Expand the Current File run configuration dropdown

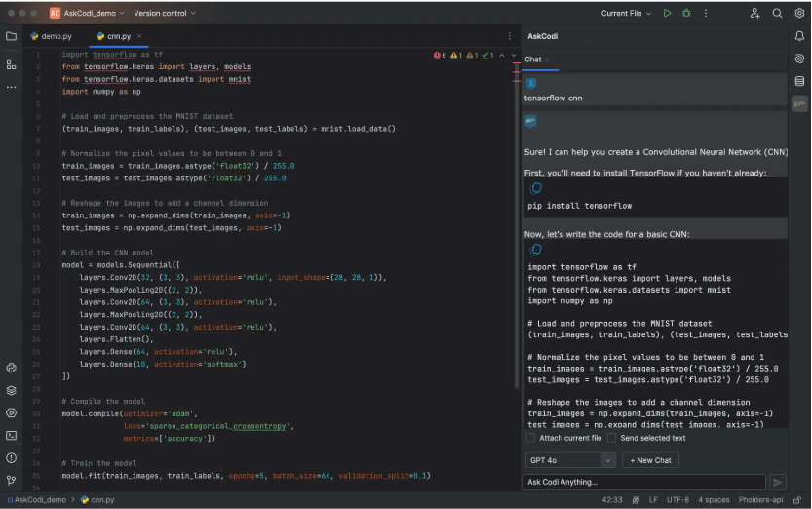(627, 14)
